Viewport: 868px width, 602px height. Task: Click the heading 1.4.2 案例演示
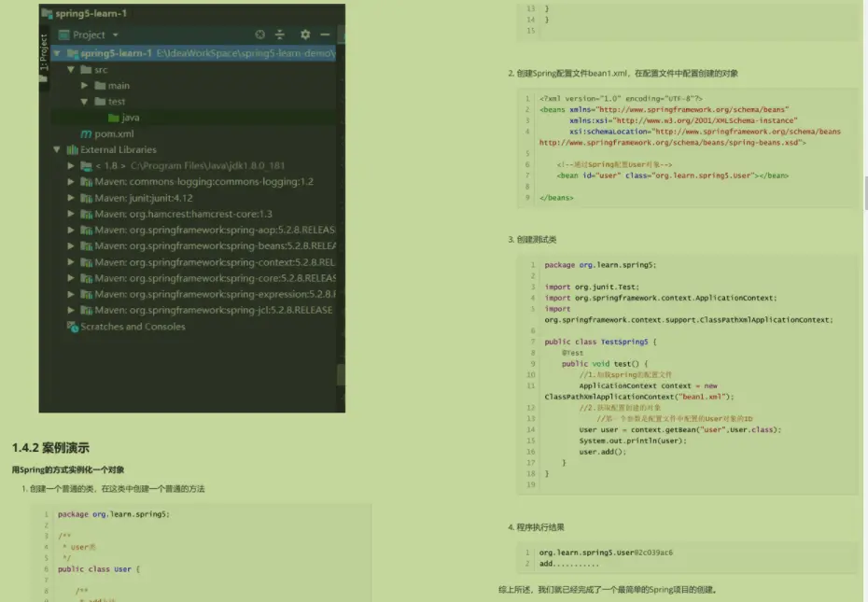(50, 448)
